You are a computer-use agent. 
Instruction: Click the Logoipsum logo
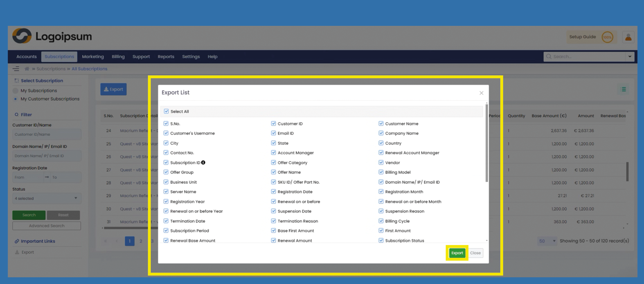pyautogui.click(x=52, y=36)
